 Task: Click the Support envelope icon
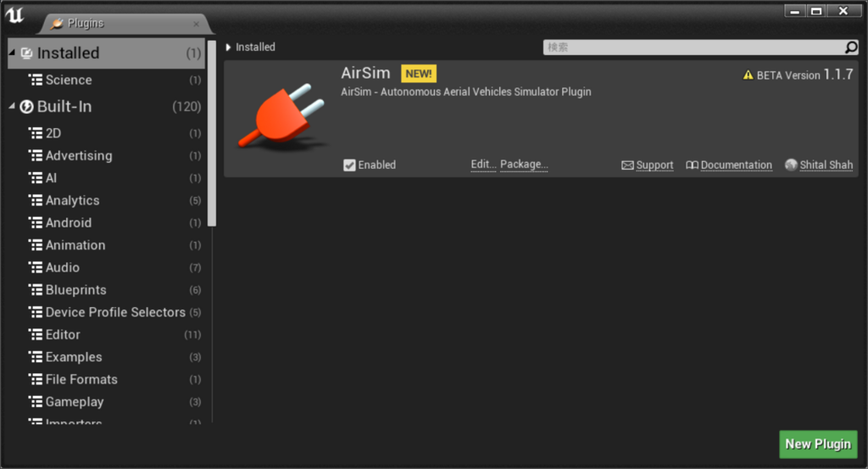(x=627, y=165)
